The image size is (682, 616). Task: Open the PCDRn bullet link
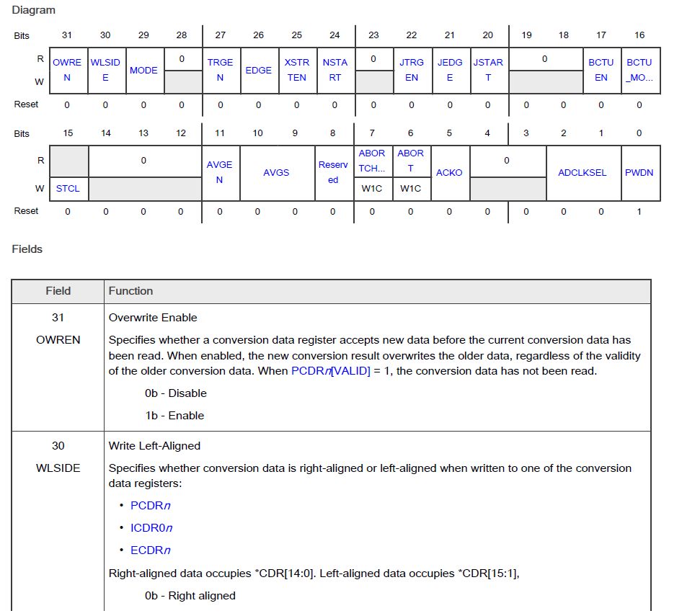(x=151, y=506)
